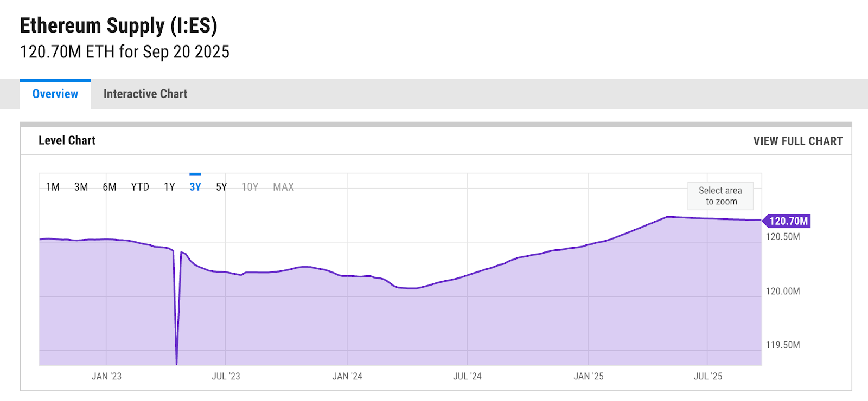Set chart range to 3M

(x=81, y=187)
